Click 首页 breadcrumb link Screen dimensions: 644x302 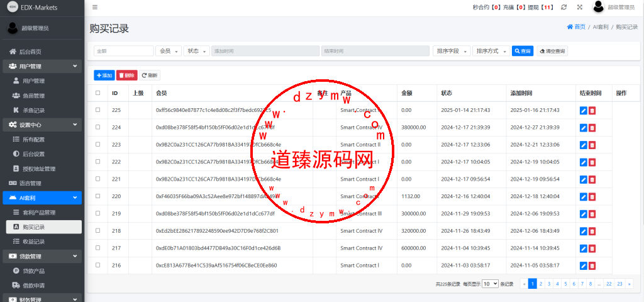click(x=576, y=26)
